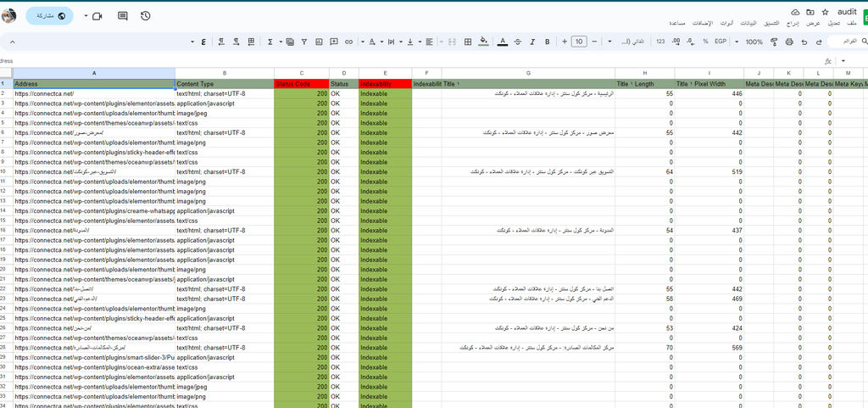Apply percent format with % icon
The width and height of the screenshot is (868, 408).
pos(705,42)
